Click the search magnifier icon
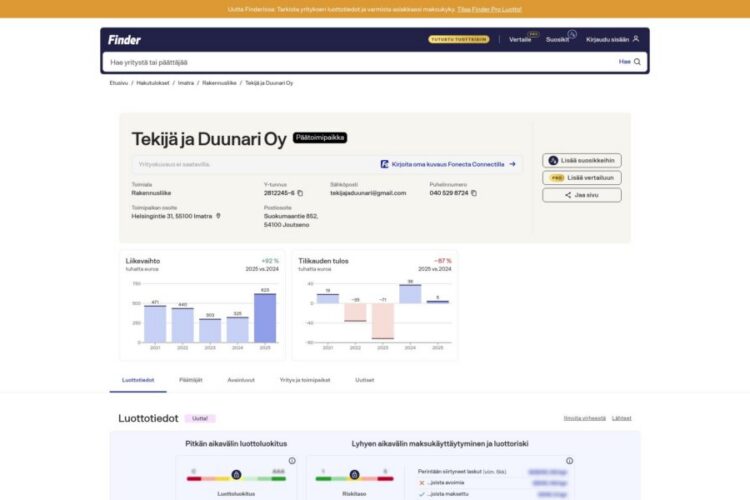This screenshot has height=500, width=750. click(x=637, y=62)
